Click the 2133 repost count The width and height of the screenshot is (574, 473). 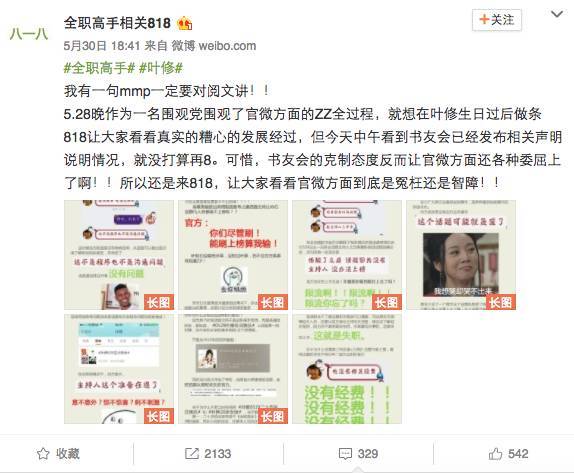[x=218, y=454]
